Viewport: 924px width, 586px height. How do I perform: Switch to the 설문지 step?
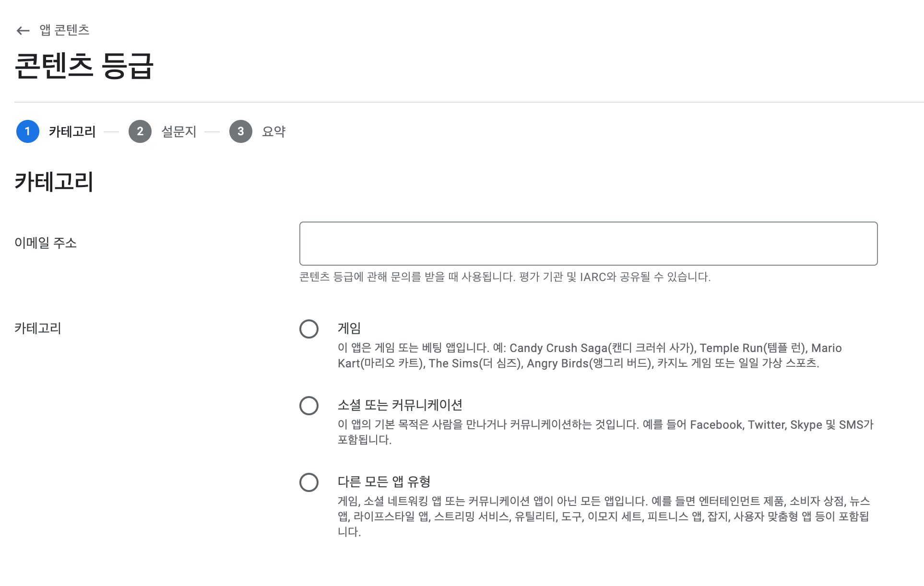179,131
